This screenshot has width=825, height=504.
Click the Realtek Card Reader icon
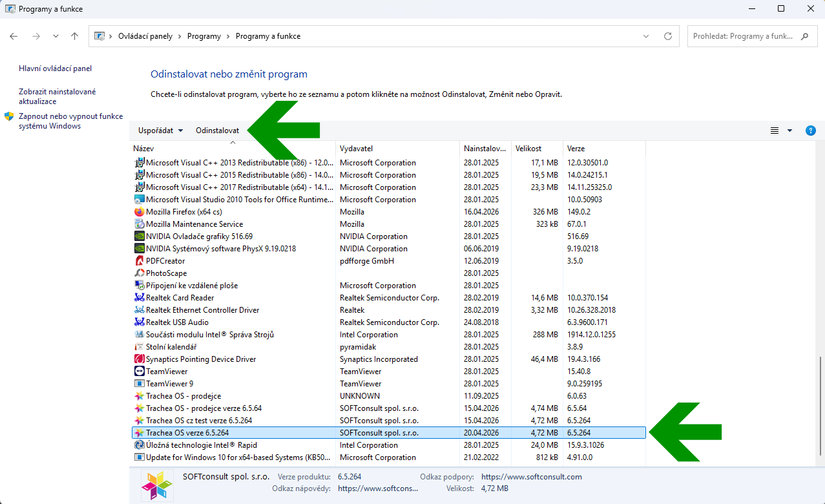click(139, 298)
